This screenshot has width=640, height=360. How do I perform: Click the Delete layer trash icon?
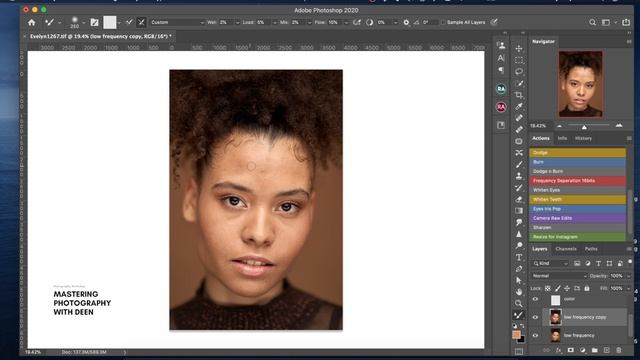coord(619,350)
